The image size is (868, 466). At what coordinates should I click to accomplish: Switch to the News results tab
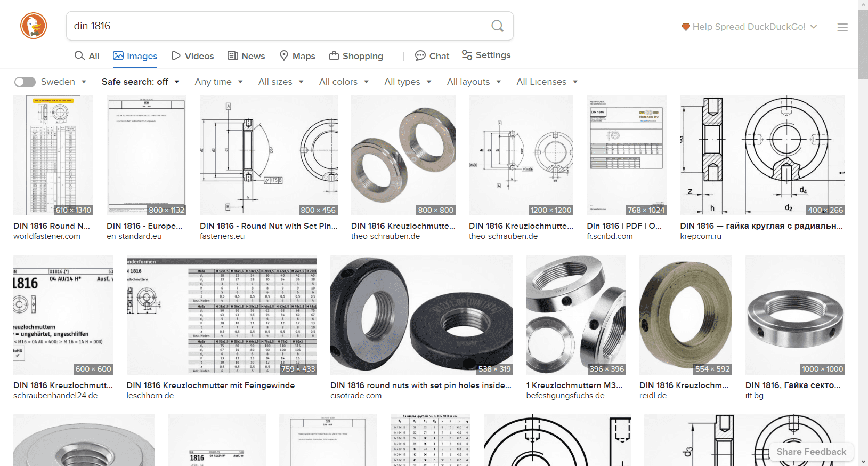[x=246, y=56]
